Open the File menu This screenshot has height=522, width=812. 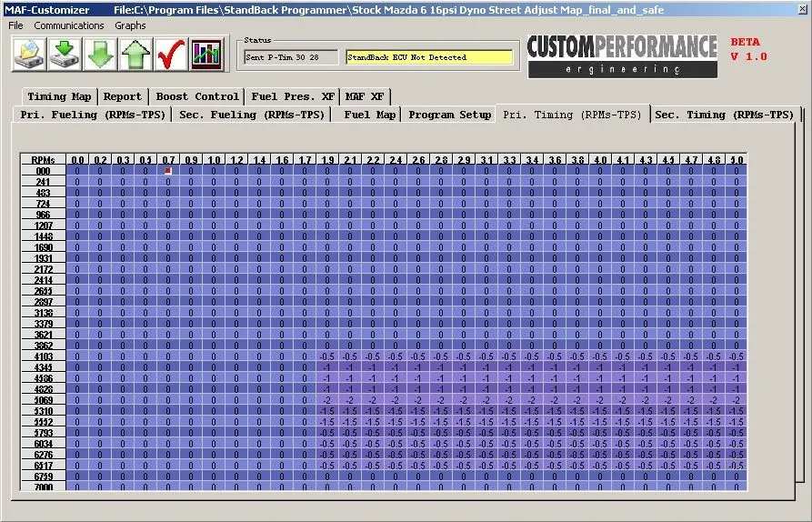pyautogui.click(x=15, y=25)
